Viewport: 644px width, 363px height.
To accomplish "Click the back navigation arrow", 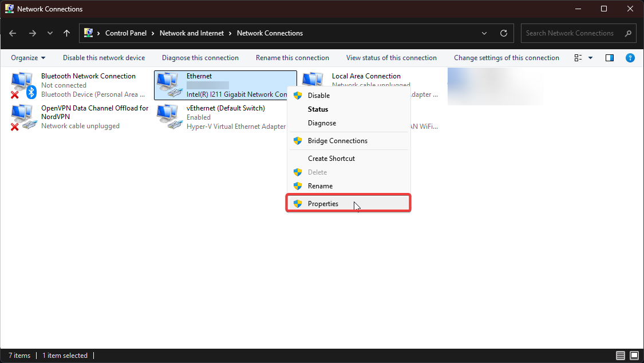I will 13,33.
